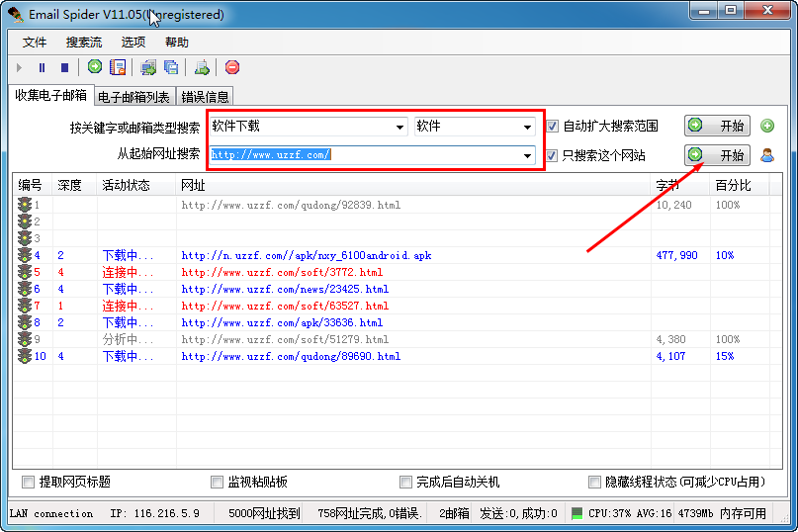This screenshot has height=532, width=798.
Task: Sort by the 网址 column header
Action: [x=413, y=185]
